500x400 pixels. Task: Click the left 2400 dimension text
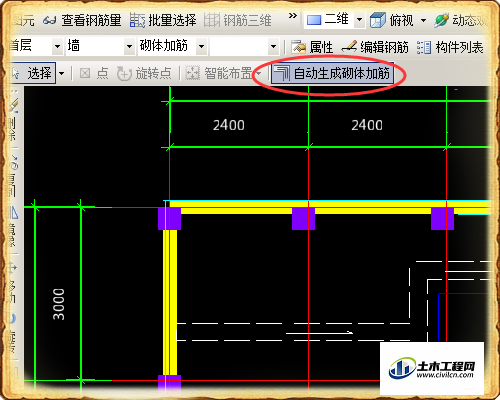229,125
